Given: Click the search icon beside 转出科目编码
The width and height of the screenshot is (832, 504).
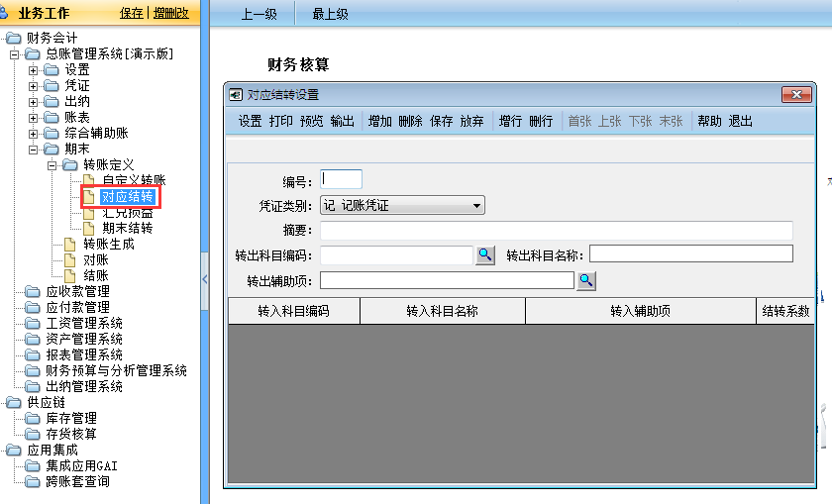Looking at the screenshot, I should coord(484,255).
